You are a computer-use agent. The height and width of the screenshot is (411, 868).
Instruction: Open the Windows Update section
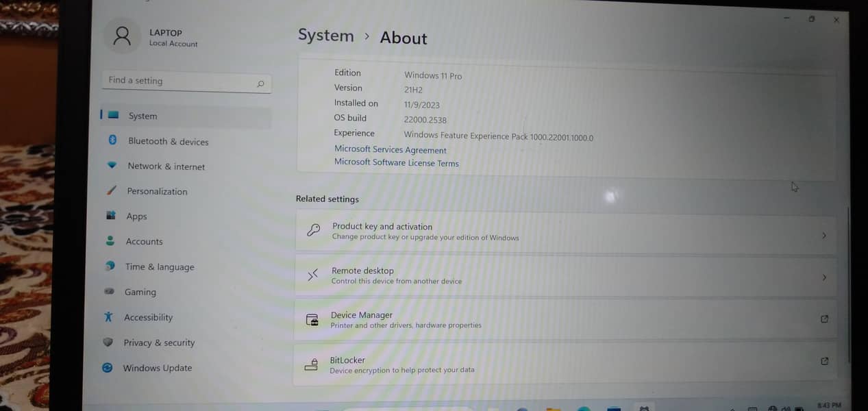(157, 368)
